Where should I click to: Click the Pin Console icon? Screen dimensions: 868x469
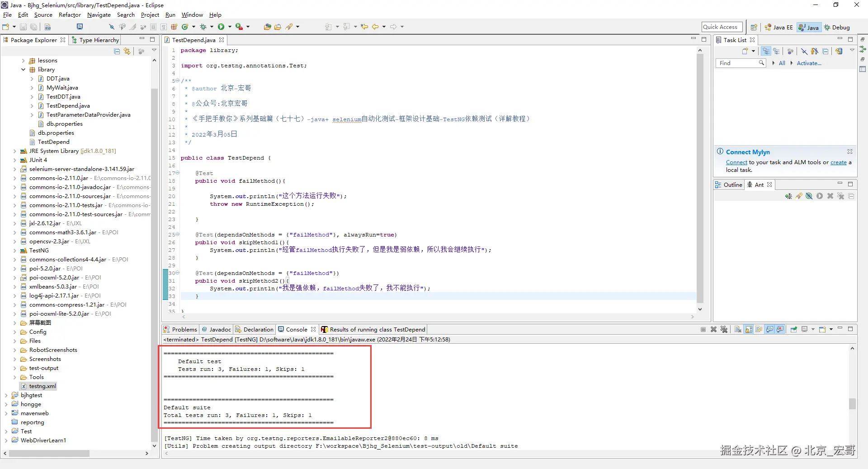pos(793,329)
